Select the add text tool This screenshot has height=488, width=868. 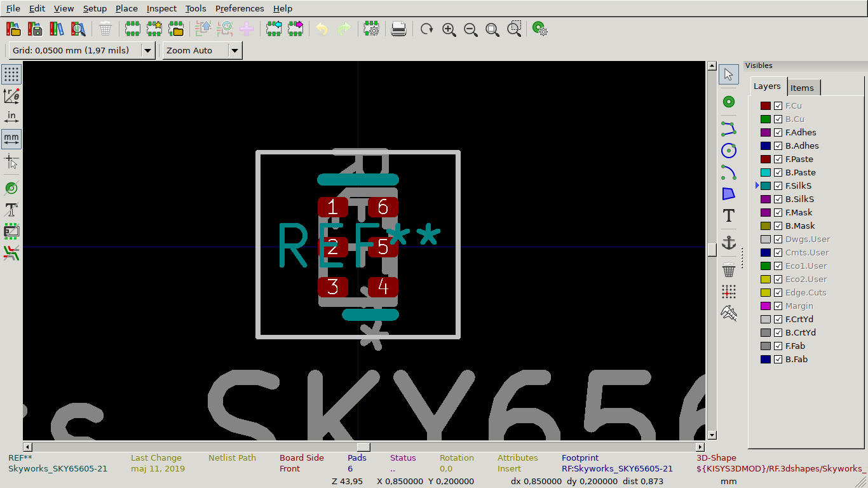tap(729, 215)
